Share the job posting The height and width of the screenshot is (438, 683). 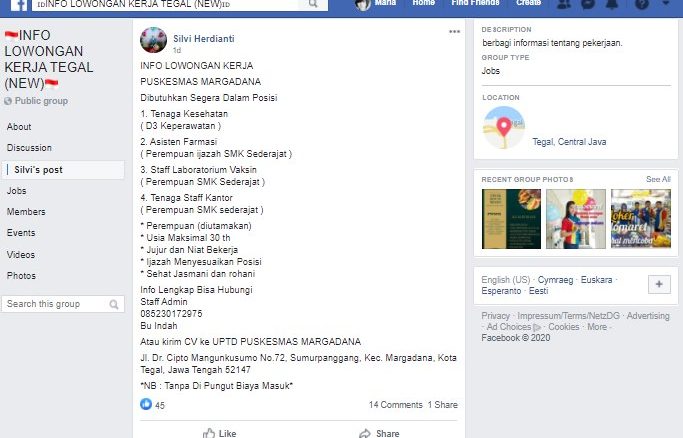[379, 433]
